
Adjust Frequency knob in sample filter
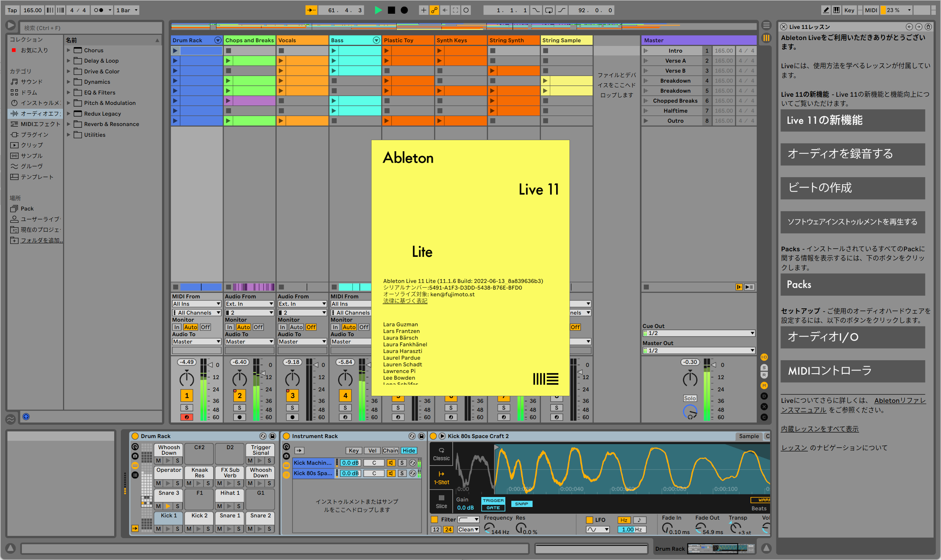point(489,528)
